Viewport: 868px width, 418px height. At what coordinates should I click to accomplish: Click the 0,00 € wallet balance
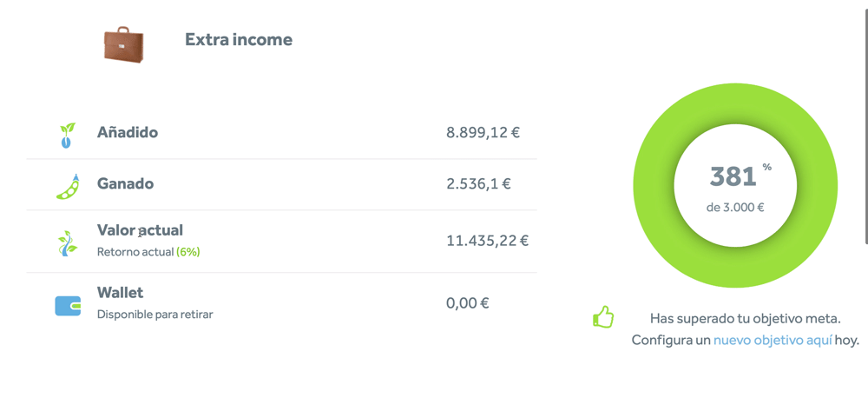click(468, 303)
